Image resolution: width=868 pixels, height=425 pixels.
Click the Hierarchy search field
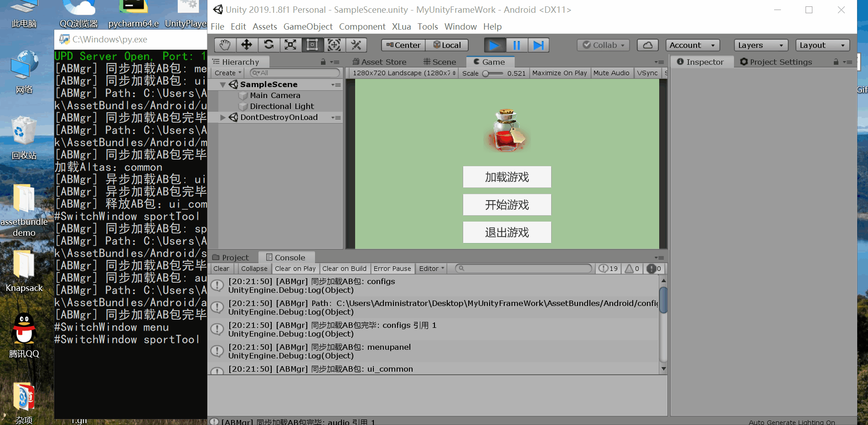pos(295,73)
